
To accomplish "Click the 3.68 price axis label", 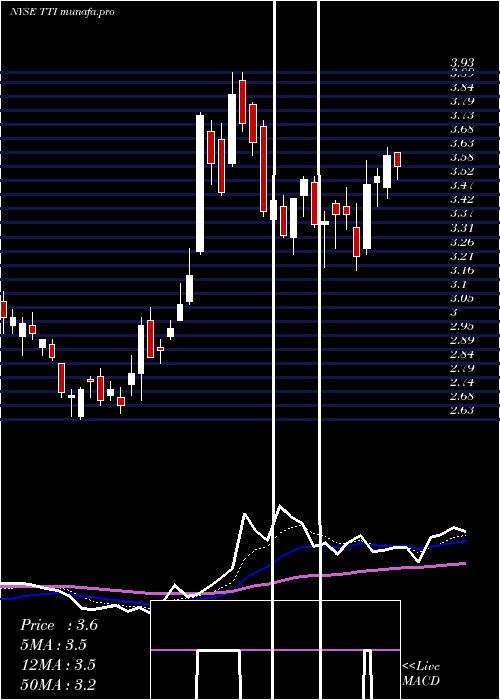I will (x=462, y=129).
